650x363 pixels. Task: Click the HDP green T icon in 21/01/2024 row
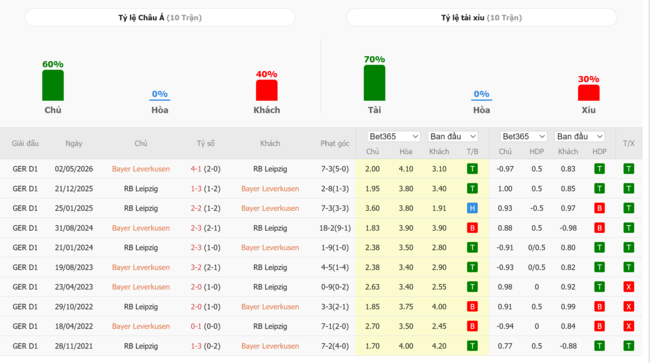coord(599,248)
